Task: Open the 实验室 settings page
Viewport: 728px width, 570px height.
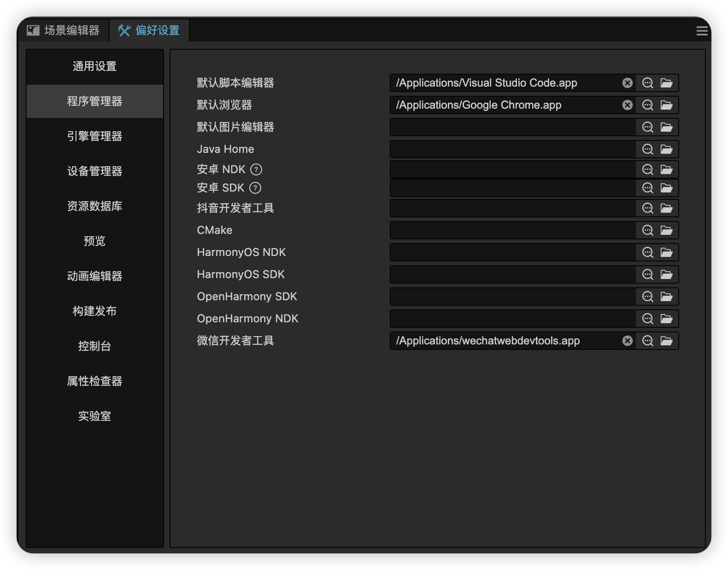Action: [x=94, y=416]
